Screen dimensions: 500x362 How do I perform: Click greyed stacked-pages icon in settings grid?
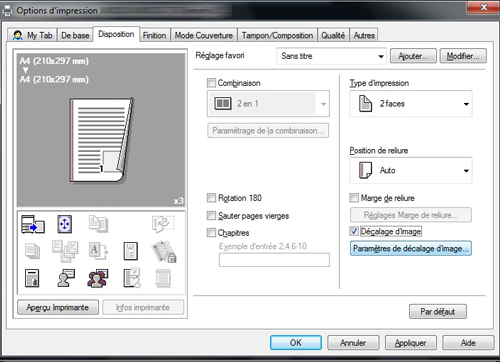pos(32,251)
